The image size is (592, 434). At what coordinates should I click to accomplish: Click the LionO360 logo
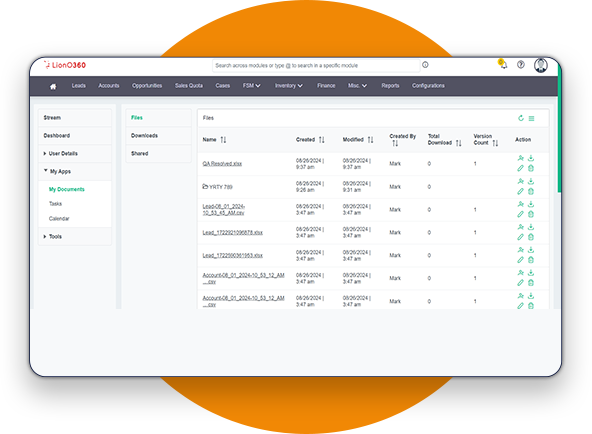[65, 65]
